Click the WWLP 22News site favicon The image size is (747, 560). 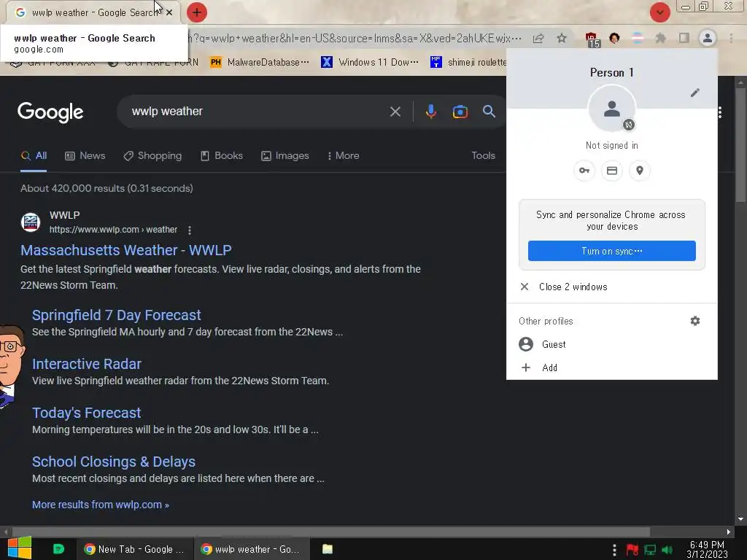[31, 222]
